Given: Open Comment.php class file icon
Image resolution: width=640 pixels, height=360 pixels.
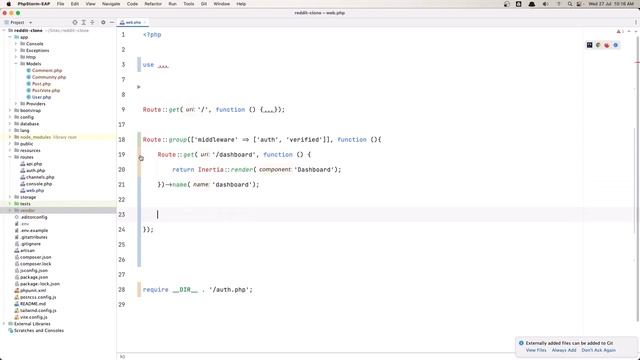Looking at the screenshot, I should [29, 70].
